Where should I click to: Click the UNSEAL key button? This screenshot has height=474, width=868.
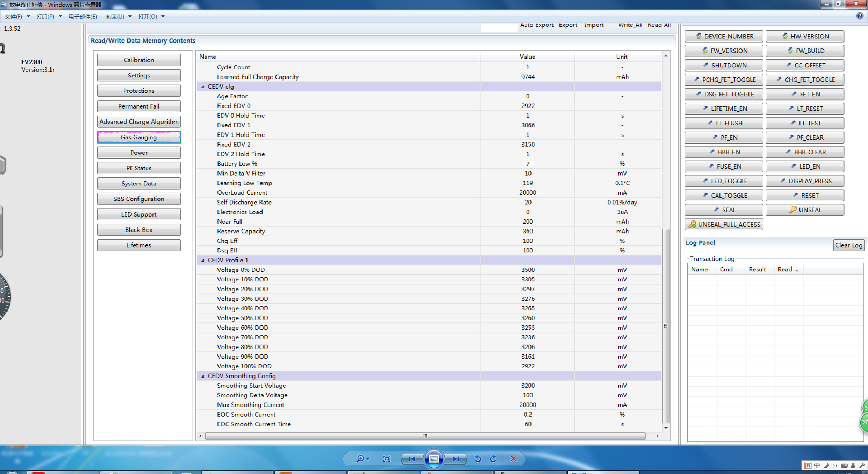[805, 210]
